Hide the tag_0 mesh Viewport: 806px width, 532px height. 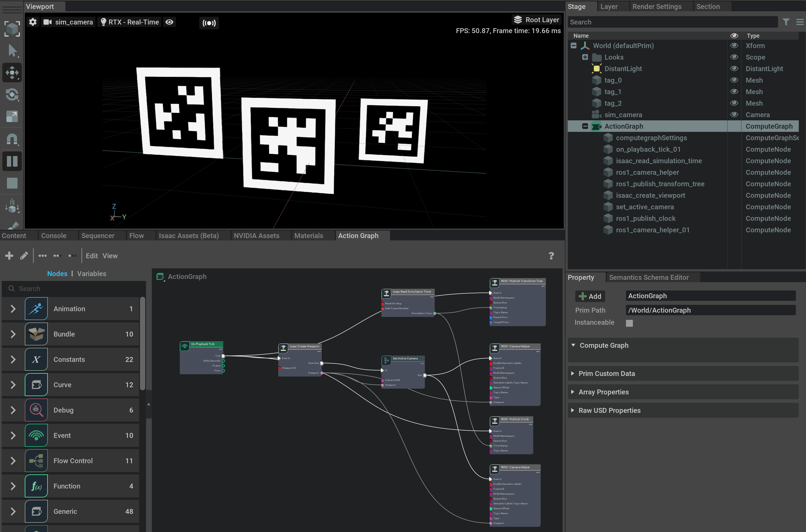point(734,80)
